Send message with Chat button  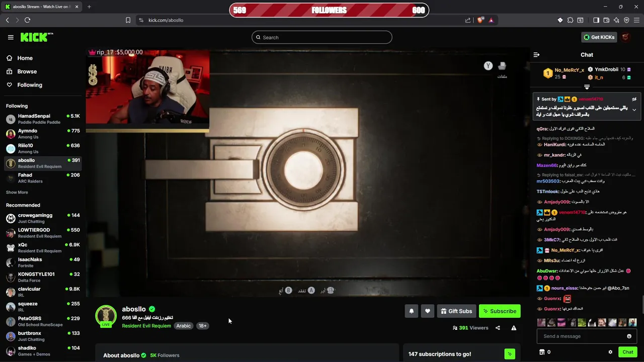coord(628,352)
